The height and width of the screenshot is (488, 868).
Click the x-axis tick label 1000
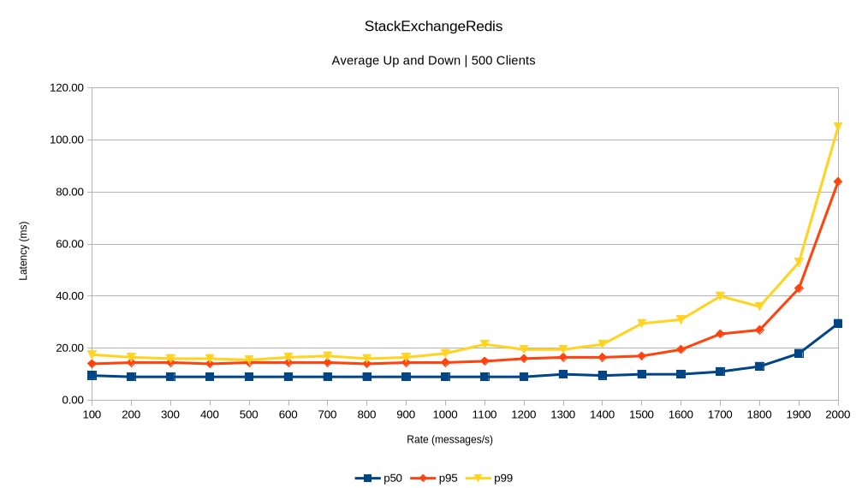click(x=445, y=414)
